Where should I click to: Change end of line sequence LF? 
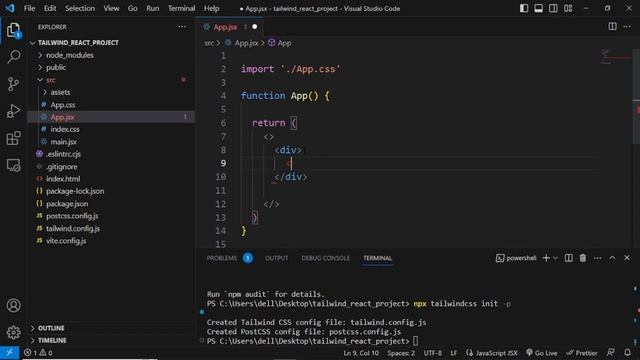click(x=453, y=353)
